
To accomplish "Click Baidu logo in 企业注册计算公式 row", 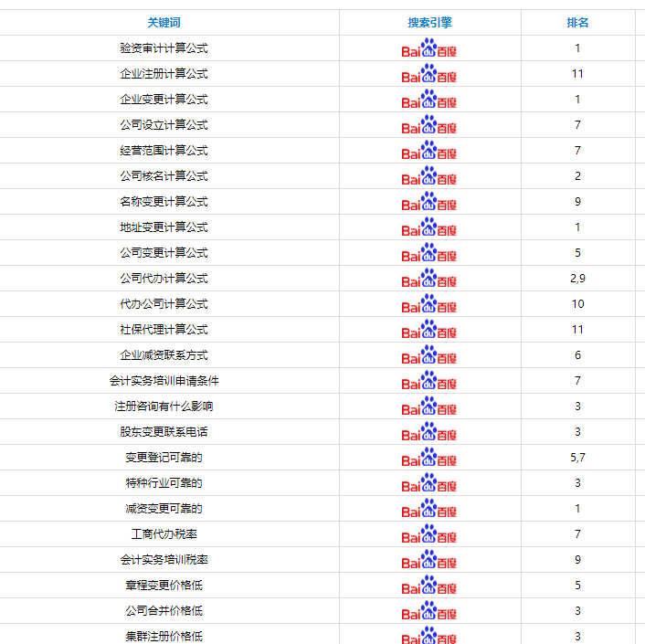I will click(x=429, y=73).
